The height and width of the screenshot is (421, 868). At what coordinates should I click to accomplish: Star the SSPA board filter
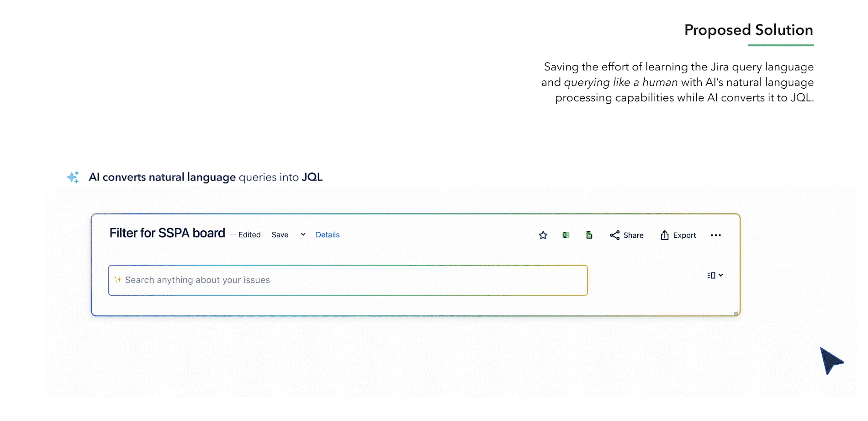543,235
